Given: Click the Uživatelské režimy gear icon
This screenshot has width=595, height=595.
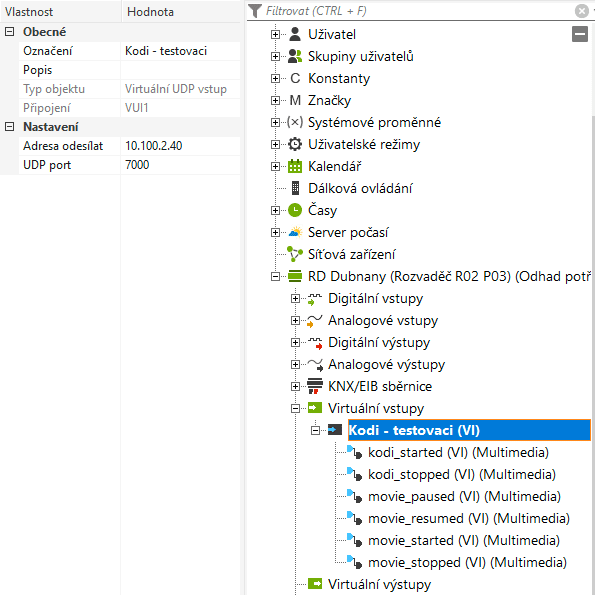Looking at the screenshot, I should [x=295, y=144].
